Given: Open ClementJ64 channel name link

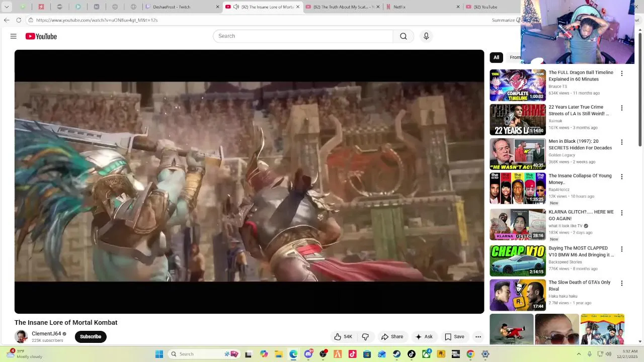Looking at the screenshot, I should coord(46,334).
